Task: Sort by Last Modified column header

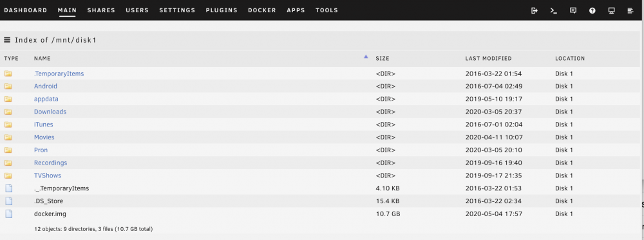Action: 488,59
